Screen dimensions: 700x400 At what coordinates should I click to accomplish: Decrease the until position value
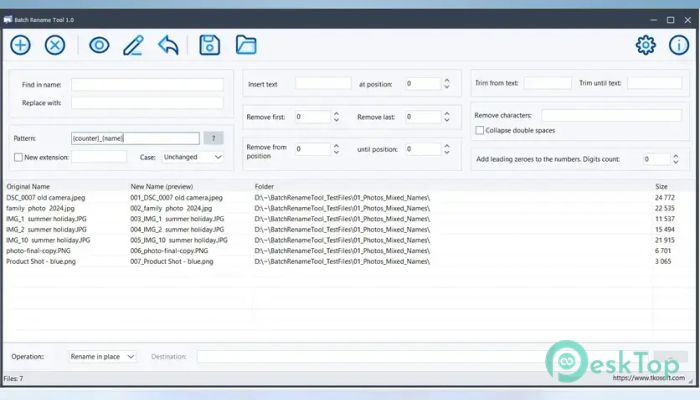point(447,152)
